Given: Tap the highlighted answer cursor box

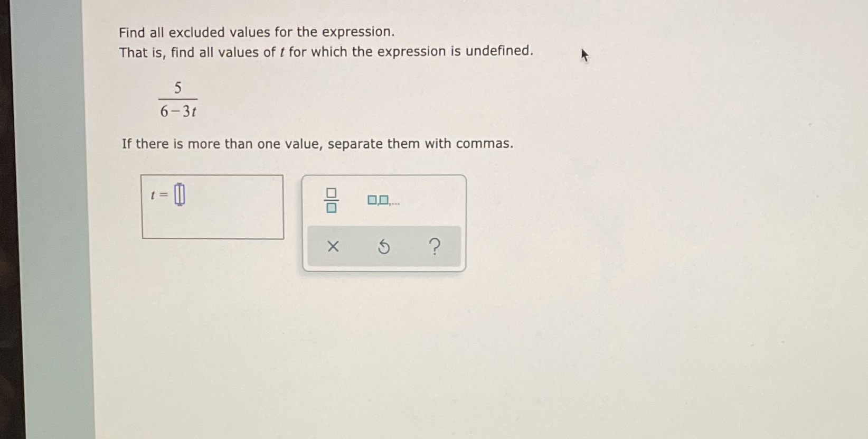Looking at the screenshot, I should 180,194.
